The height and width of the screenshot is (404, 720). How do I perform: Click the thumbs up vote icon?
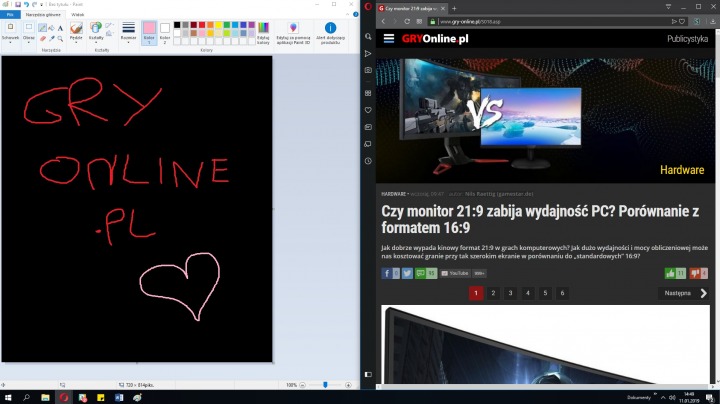tap(670, 273)
